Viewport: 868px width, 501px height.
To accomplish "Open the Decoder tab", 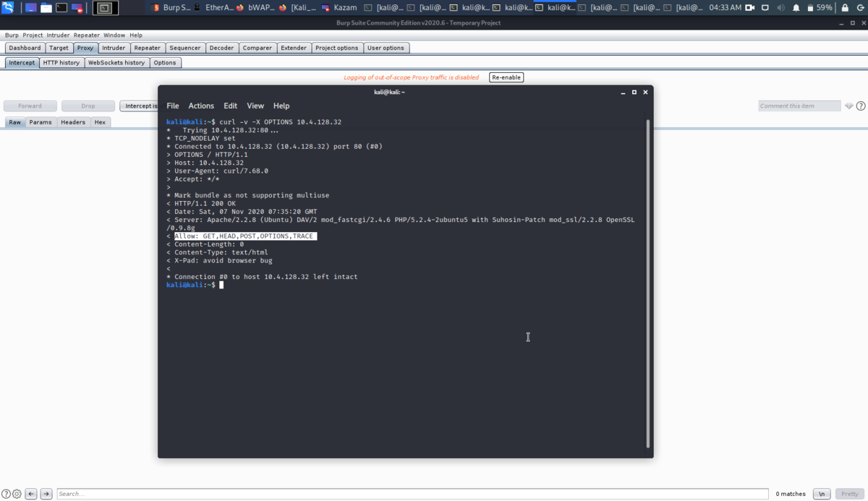I will point(222,48).
